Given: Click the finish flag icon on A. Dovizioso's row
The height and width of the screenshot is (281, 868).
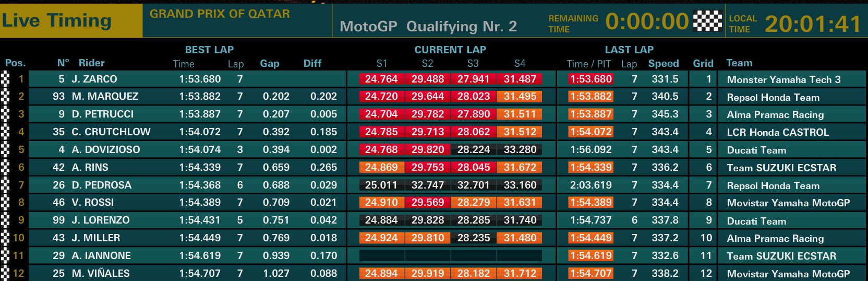Looking at the screenshot, I should (5, 149).
